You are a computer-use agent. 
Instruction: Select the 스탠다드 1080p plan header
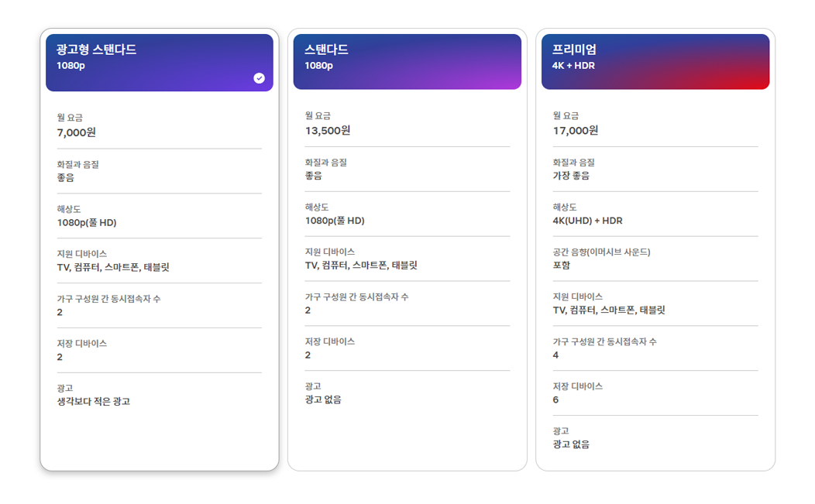tap(407, 62)
